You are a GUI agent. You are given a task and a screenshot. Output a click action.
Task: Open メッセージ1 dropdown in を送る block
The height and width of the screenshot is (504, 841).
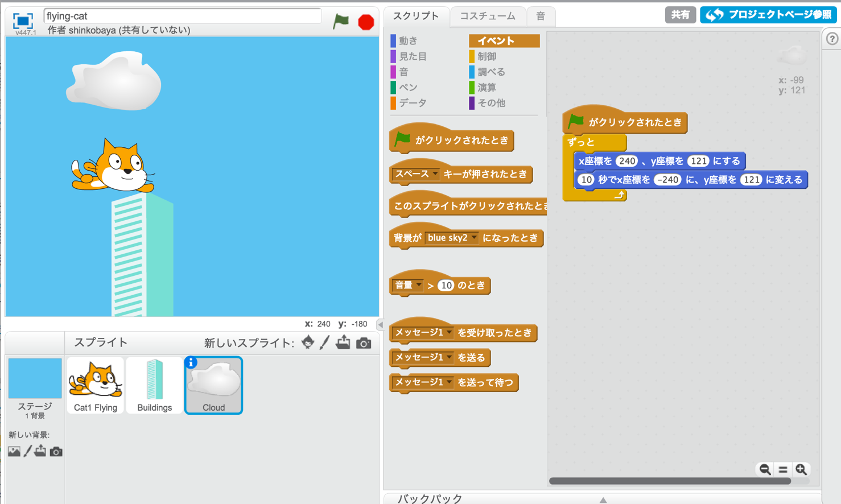tap(450, 357)
